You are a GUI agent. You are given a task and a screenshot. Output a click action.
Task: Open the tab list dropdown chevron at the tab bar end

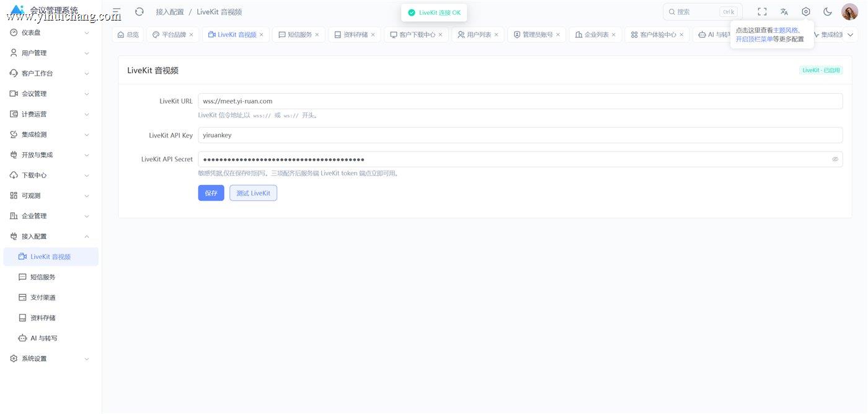(x=851, y=35)
